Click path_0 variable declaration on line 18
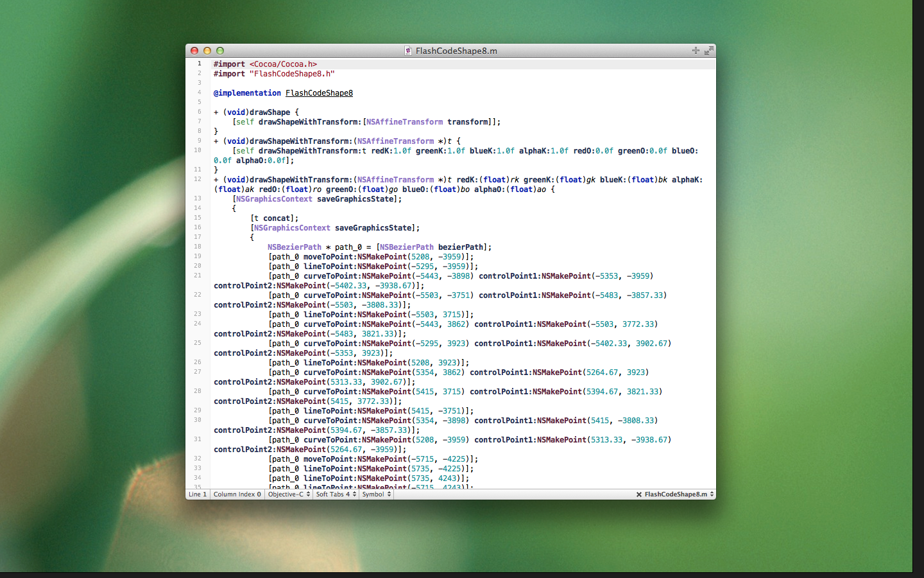Viewport: 924px width, 578px height. [x=348, y=247]
